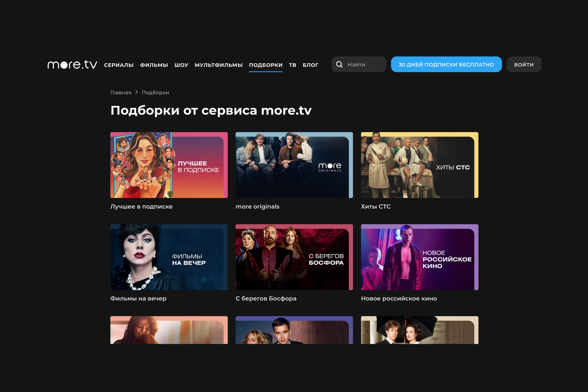Go to the Шоу section

[181, 65]
